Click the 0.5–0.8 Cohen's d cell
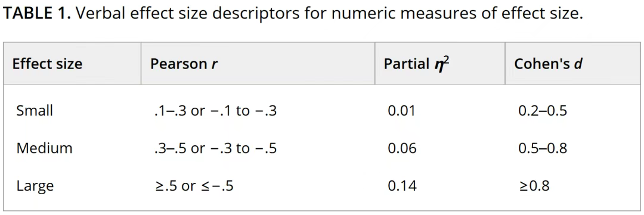 pyautogui.click(x=543, y=148)
